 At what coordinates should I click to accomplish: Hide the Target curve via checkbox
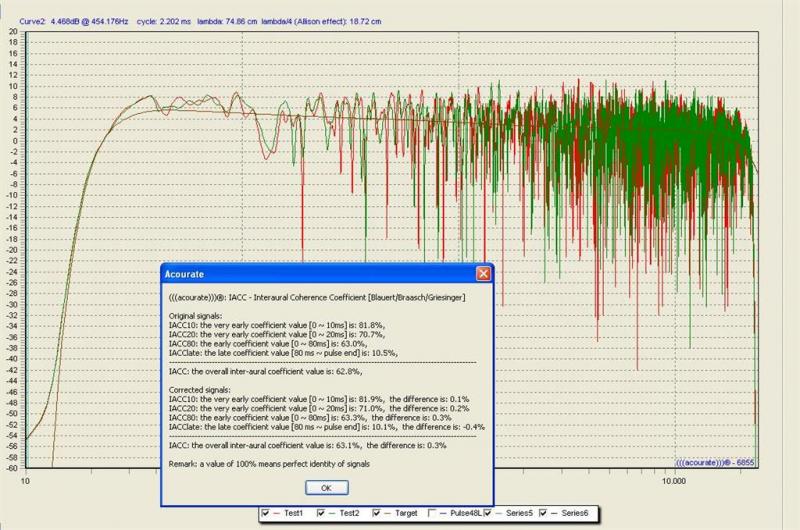(x=376, y=513)
